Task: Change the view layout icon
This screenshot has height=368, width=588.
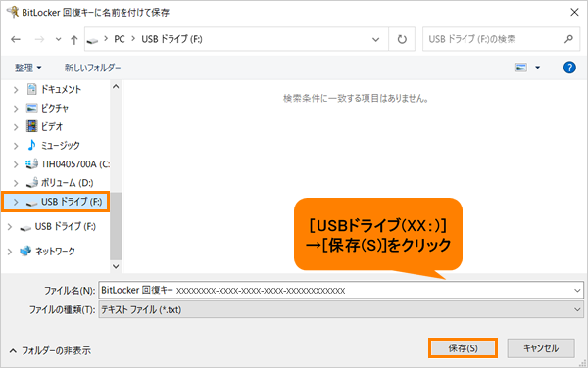Action: click(521, 68)
